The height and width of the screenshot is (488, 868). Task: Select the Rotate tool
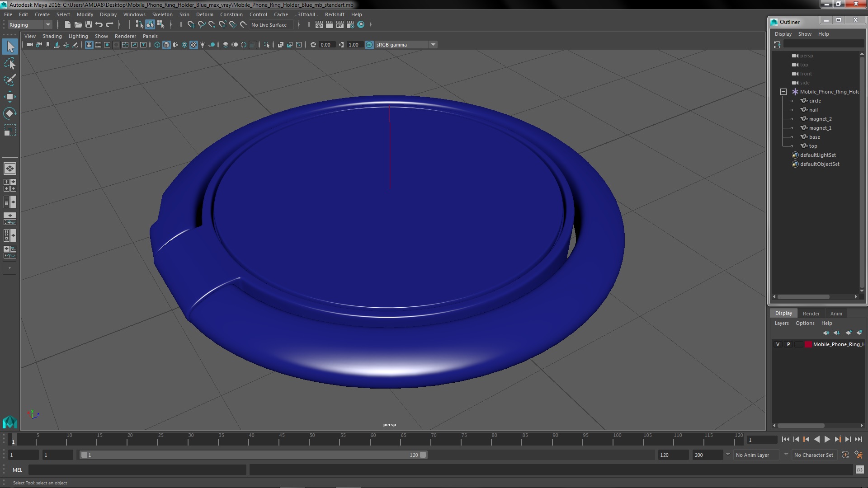pos(9,113)
